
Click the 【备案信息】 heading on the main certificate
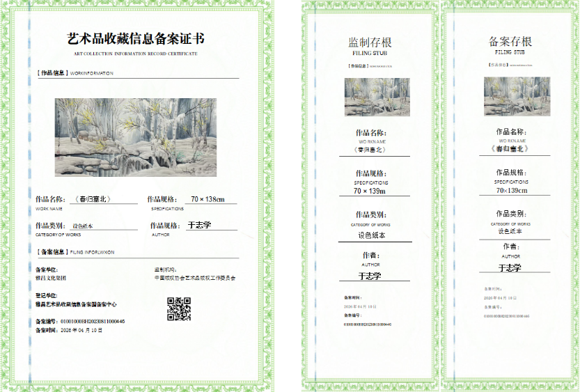click(x=53, y=252)
